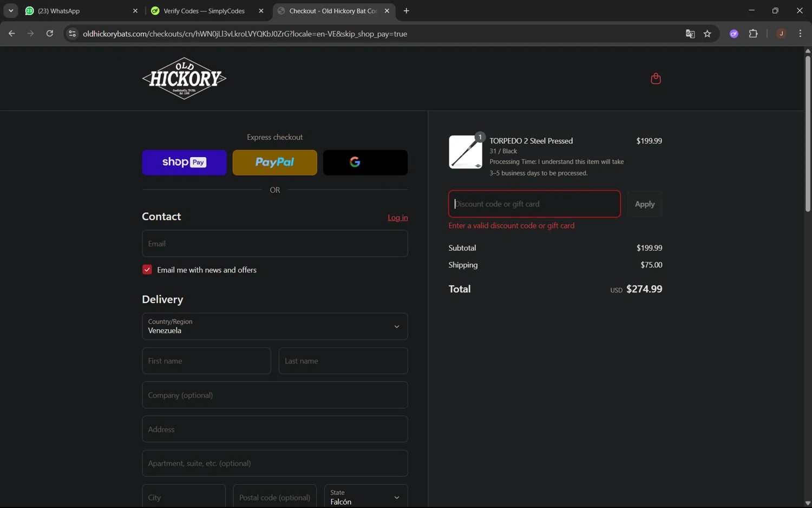The width and height of the screenshot is (812, 508).
Task: Close the Verify Codes SimplyCodes tab
Action: coord(261,11)
